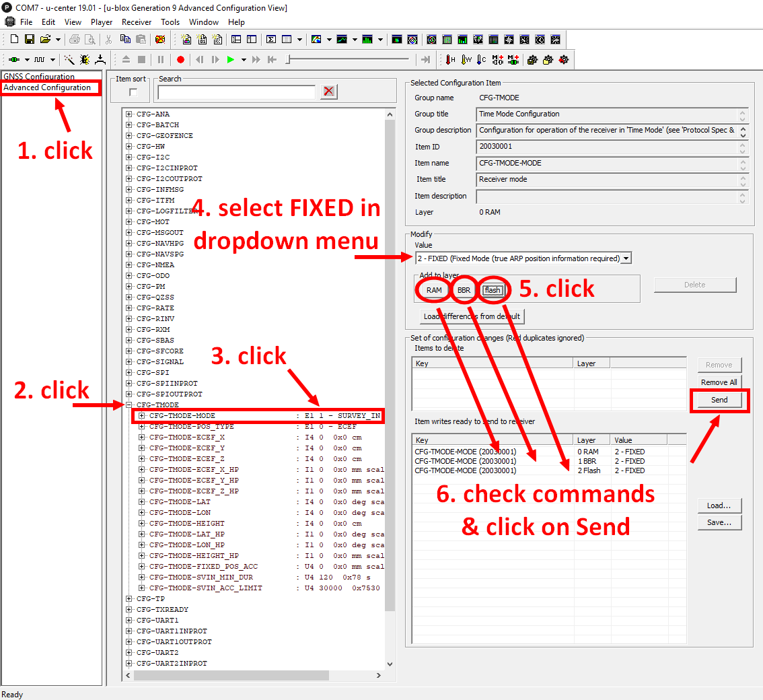Click the receiver connection plug icon

pos(13,60)
